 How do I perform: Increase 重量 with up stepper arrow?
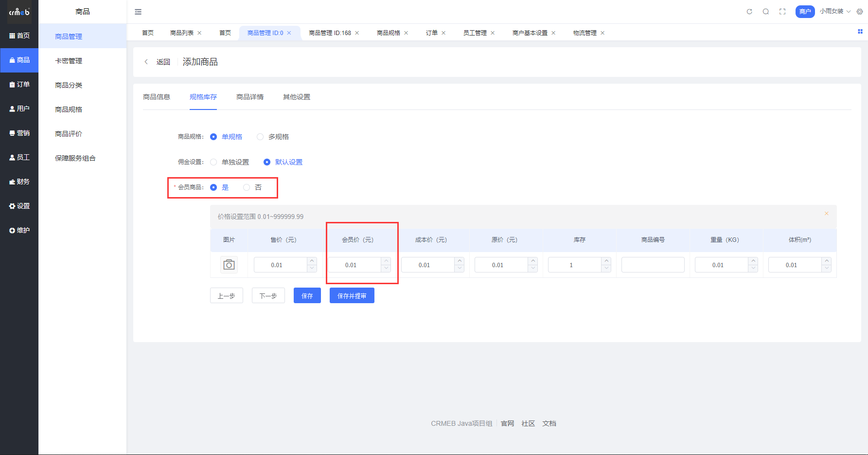pyautogui.click(x=753, y=261)
